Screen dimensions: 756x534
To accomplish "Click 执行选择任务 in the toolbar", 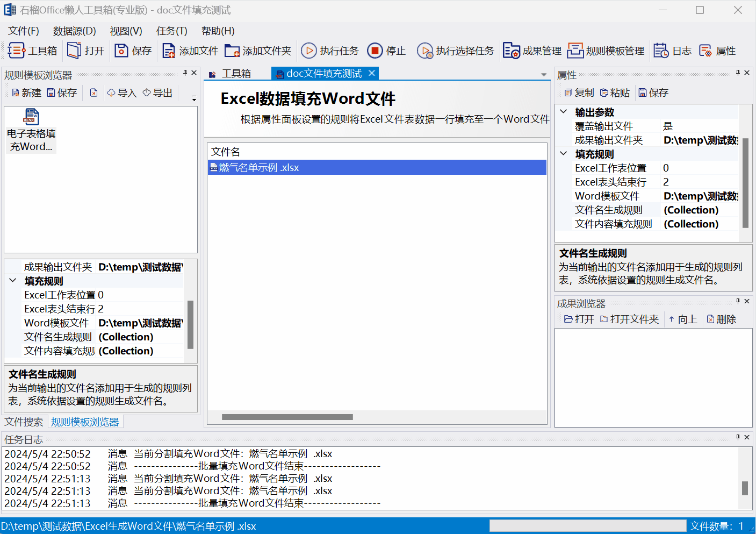I will 456,51.
